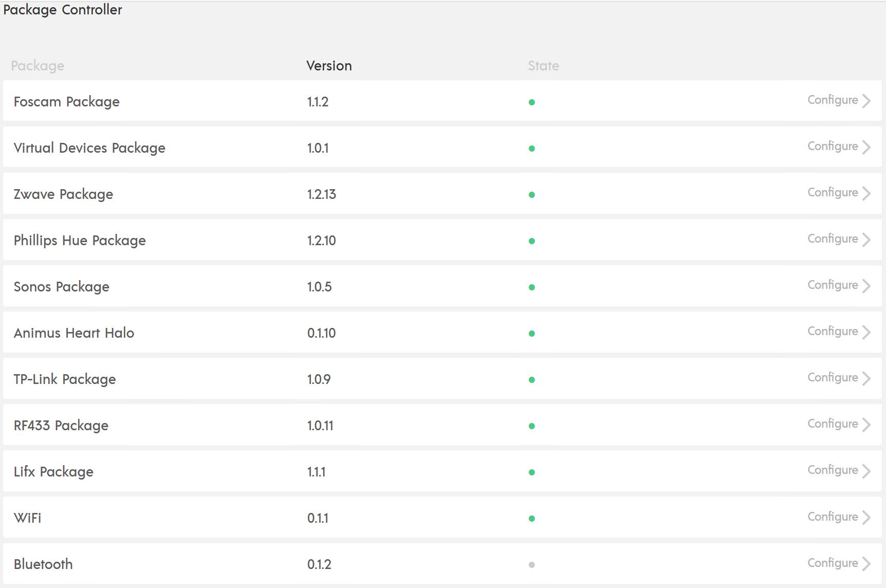Click version 1.0.1 of Virtual Devices

(318, 148)
